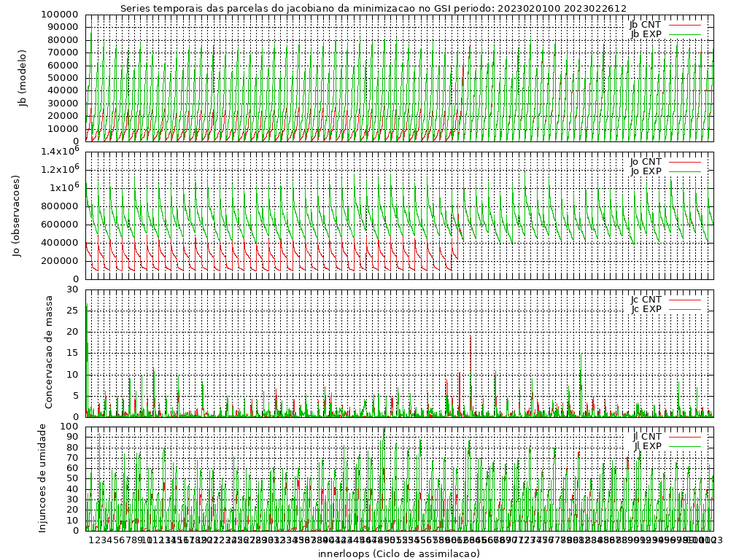Click the 'Jb EXP' legend label
747x560 pixels.
(645, 34)
